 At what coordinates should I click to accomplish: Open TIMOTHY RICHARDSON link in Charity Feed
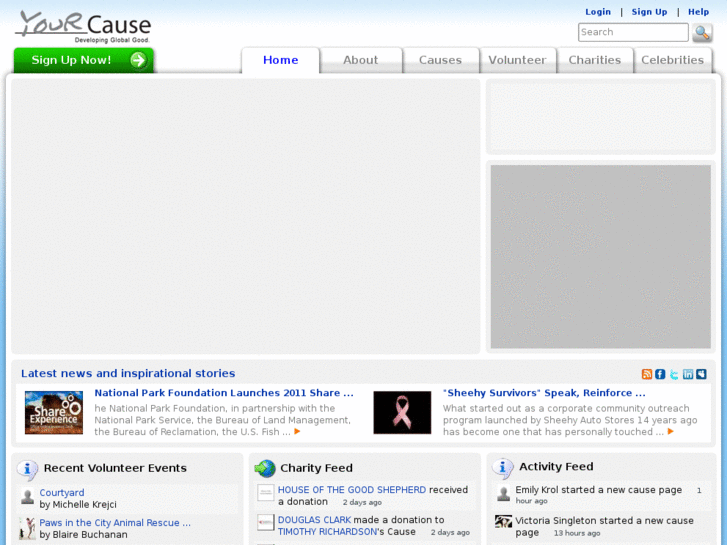(x=327, y=532)
